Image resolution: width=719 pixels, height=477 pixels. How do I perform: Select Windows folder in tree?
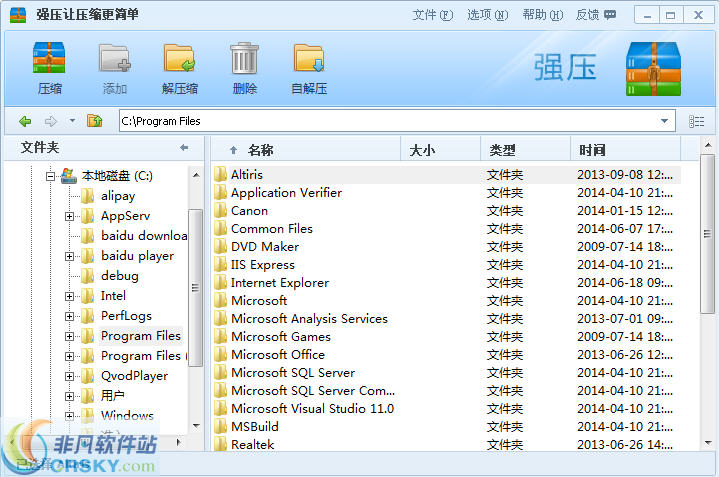(x=127, y=416)
